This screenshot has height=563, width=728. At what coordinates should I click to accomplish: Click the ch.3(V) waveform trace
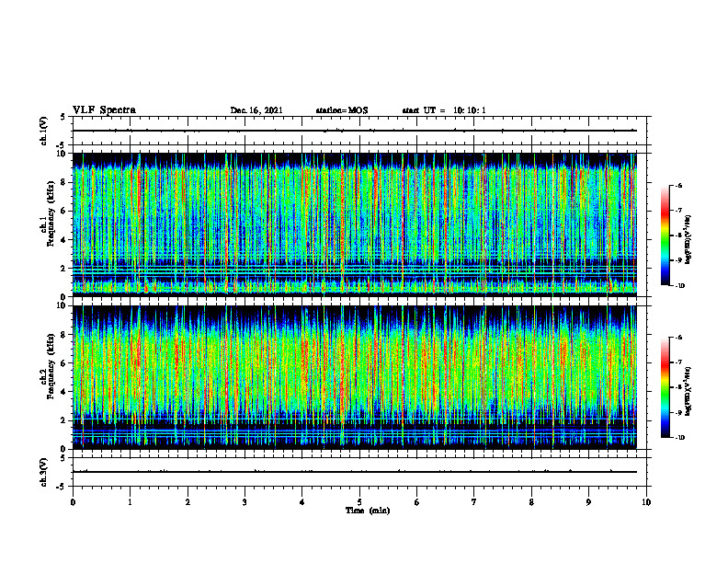coord(355,472)
